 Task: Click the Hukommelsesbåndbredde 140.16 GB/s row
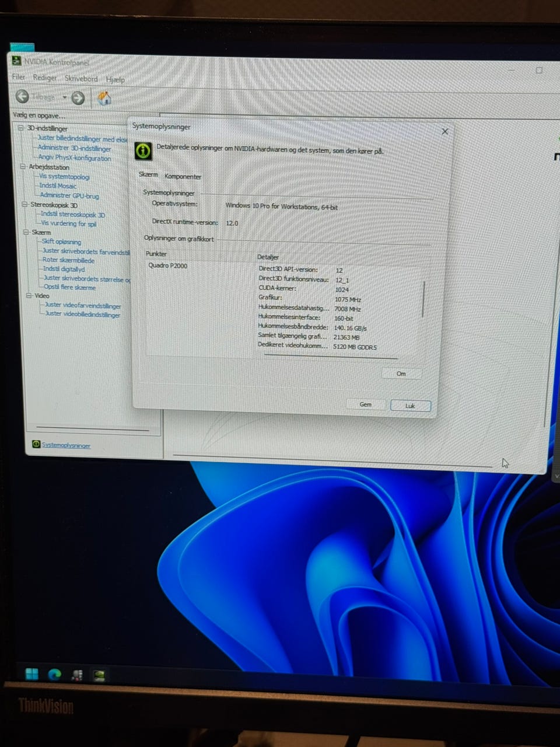[312, 327]
